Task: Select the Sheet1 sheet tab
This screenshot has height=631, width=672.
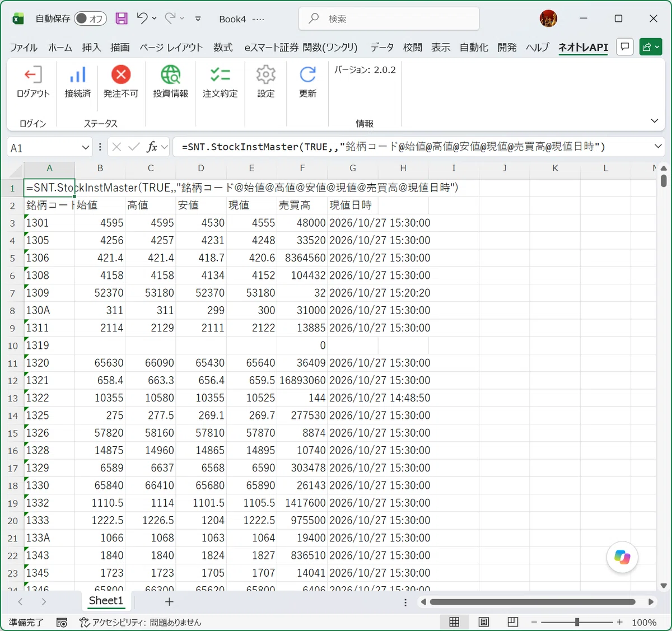Action: click(106, 601)
